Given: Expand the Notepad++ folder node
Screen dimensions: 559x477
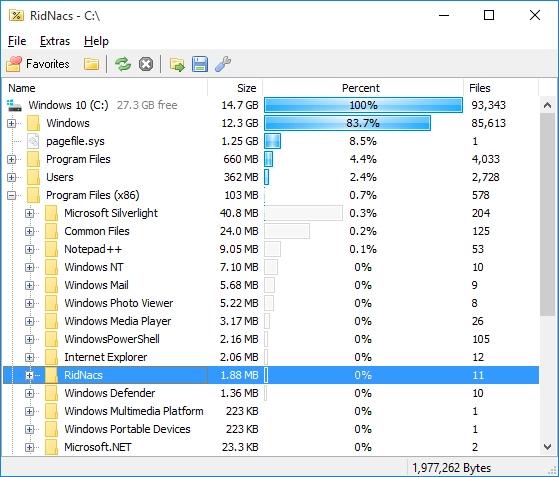Looking at the screenshot, I should [29, 249].
